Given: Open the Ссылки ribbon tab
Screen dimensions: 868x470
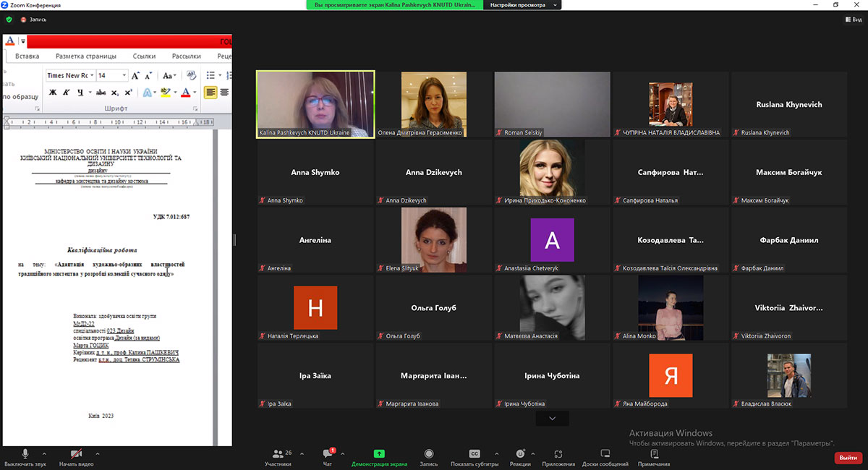Looking at the screenshot, I should (x=145, y=56).
